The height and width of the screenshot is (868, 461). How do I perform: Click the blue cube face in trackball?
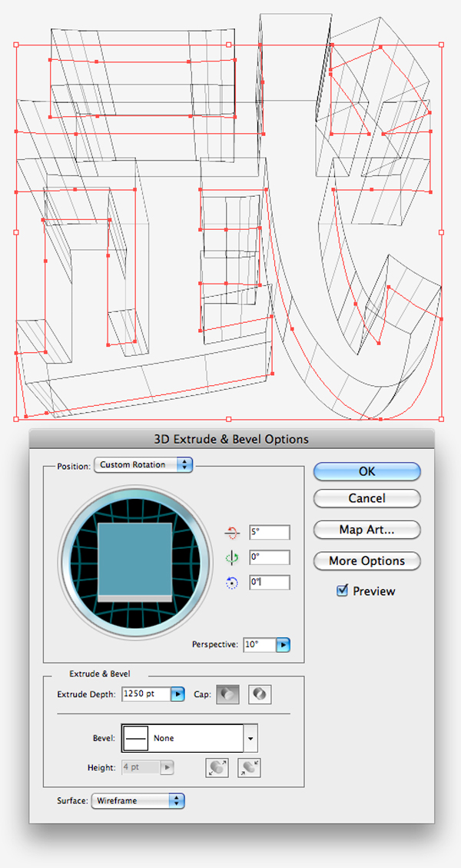coord(134,559)
